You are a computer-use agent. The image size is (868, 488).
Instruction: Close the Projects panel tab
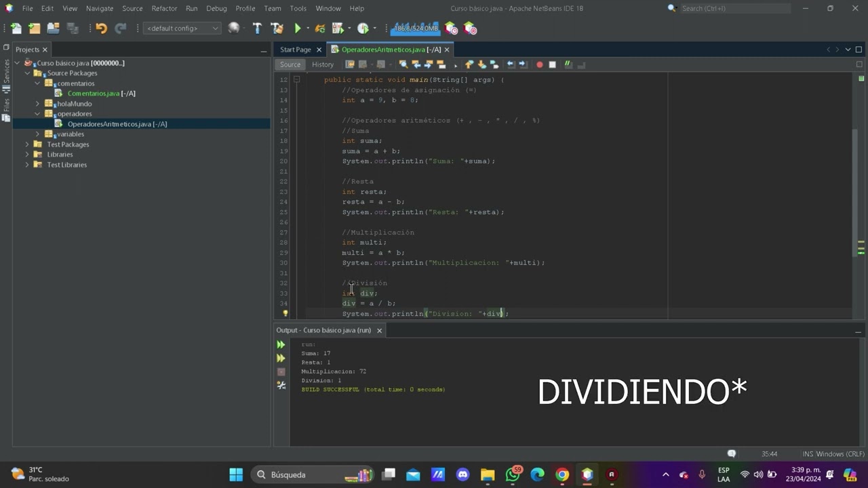coord(45,49)
